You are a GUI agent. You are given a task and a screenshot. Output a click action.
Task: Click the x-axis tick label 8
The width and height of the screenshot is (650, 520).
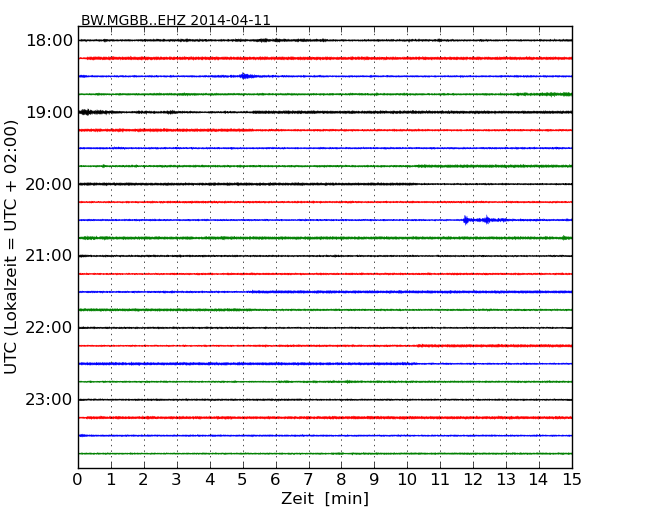pos(341,479)
